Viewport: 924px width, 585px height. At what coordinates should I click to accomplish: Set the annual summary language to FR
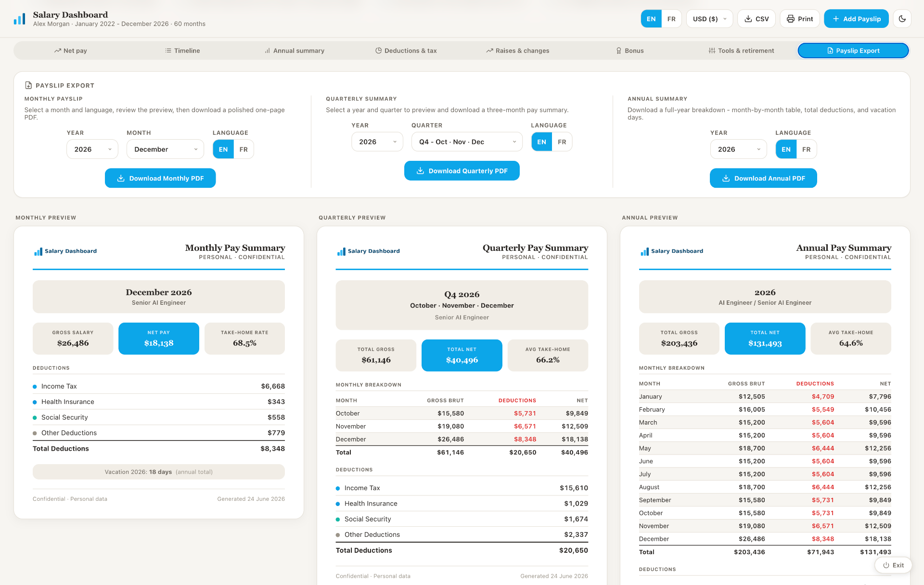coord(807,149)
